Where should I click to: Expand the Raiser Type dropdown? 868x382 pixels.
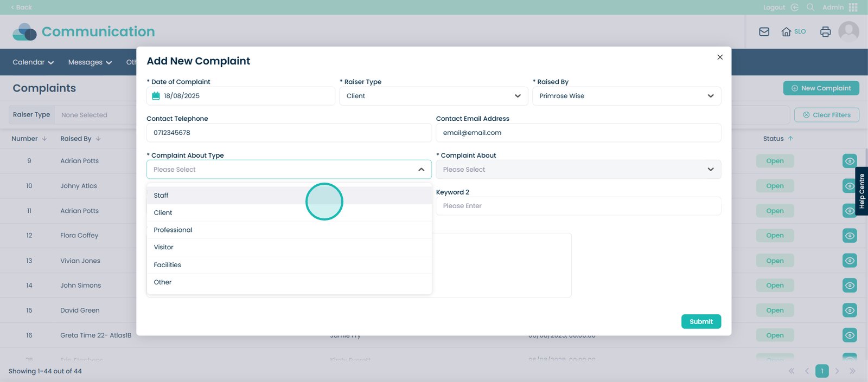click(x=433, y=96)
